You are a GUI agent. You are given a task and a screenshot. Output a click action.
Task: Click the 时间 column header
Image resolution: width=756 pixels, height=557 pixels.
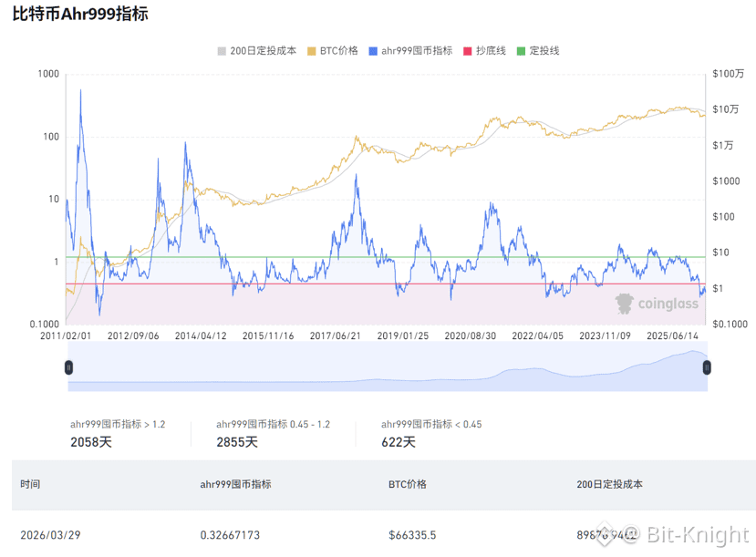(30, 484)
